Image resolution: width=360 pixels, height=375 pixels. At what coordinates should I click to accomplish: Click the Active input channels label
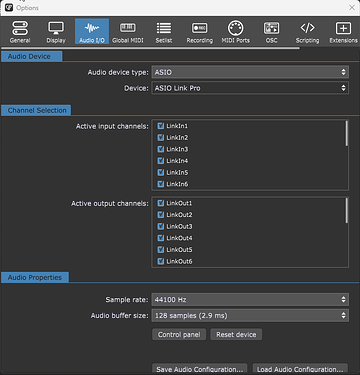point(112,126)
